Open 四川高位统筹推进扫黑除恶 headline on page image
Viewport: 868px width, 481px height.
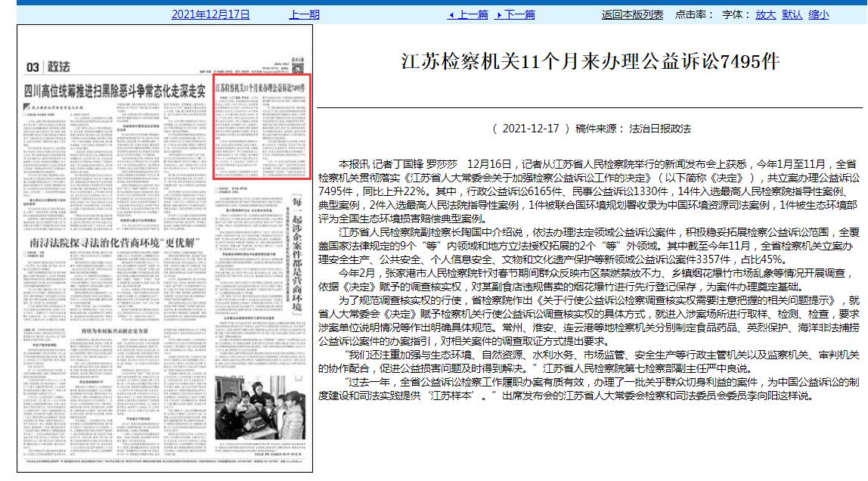[x=115, y=90]
